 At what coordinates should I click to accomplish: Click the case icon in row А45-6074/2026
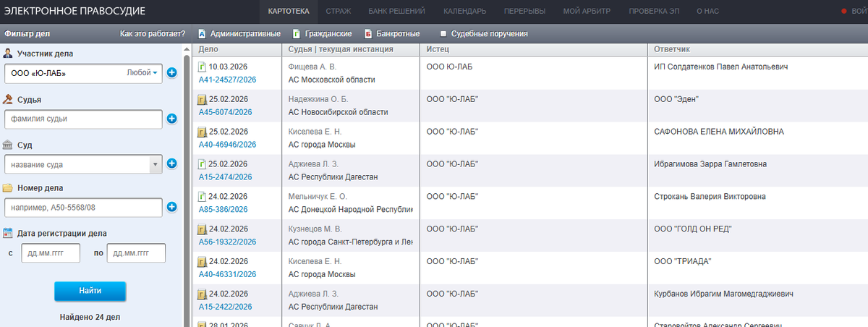203,100
